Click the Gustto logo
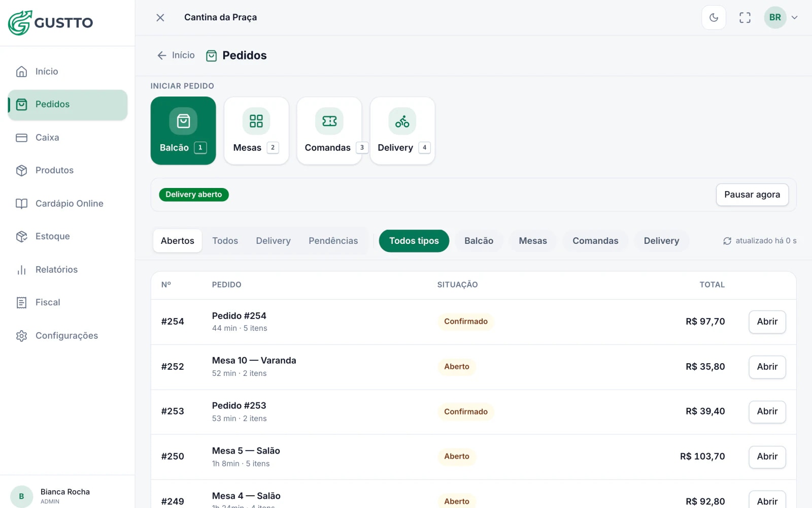The image size is (812, 508). [51, 23]
